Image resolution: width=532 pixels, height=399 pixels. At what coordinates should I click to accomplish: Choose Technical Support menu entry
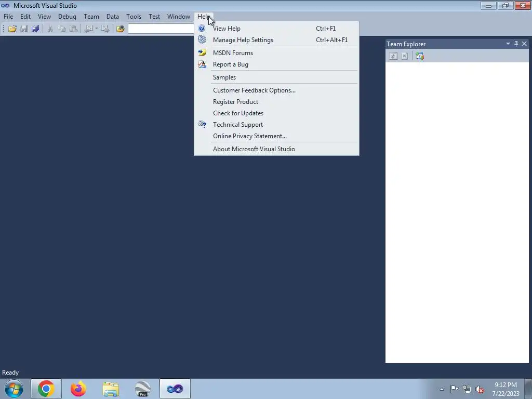(x=276, y=125)
